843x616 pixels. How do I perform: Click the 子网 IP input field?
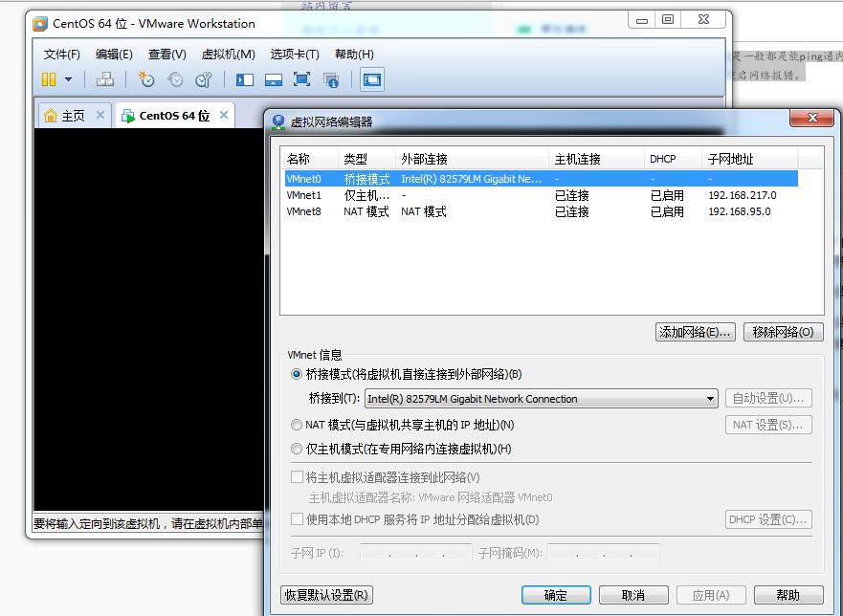coord(415,553)
